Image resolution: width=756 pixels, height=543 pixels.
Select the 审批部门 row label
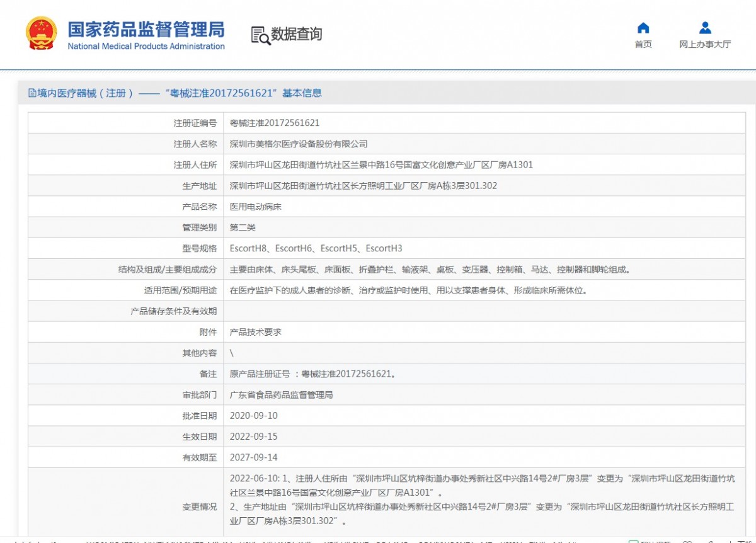click(x=200, y=395)
